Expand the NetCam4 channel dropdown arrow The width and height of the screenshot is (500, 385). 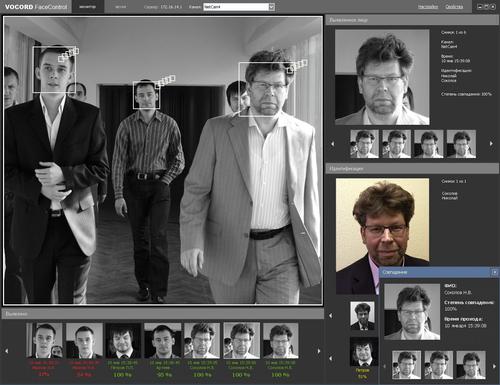(x=271, y=7)
